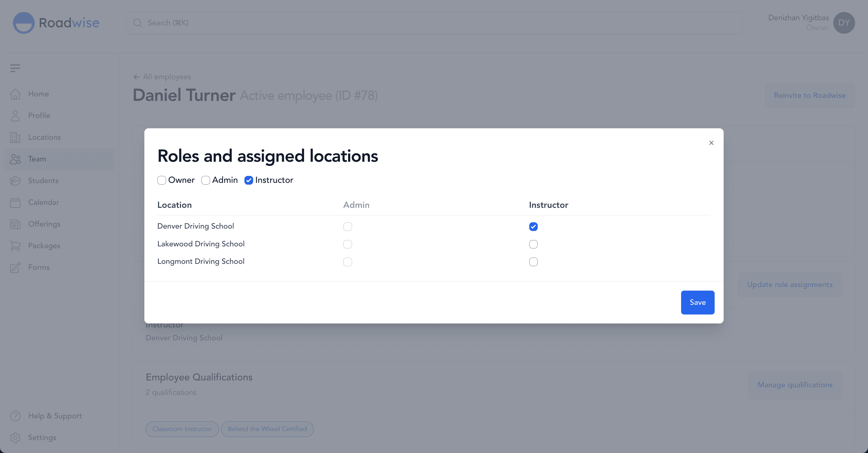
Task: Click the Home sidebar icon
Action: [16, 94]
